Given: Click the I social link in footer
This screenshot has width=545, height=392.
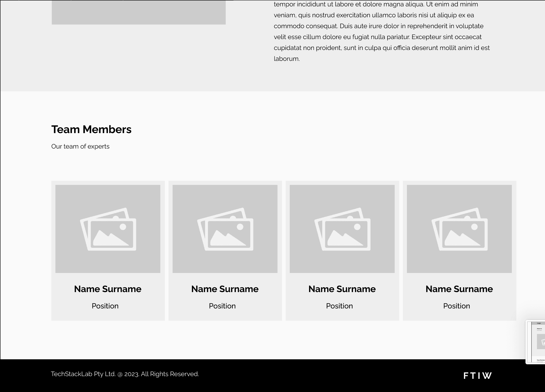Looking at the screenshot, I should click(479, 375).
